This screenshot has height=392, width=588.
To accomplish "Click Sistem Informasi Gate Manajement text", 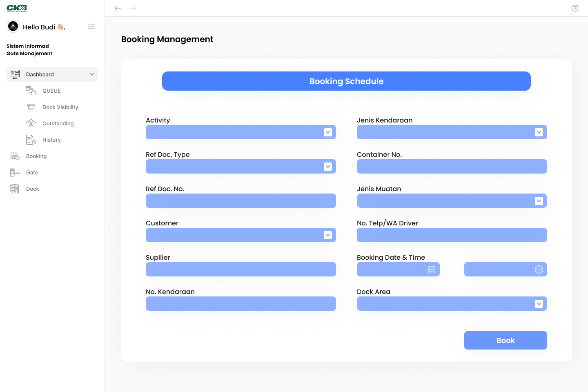I will pyautogui.click(x=29, y=50).
